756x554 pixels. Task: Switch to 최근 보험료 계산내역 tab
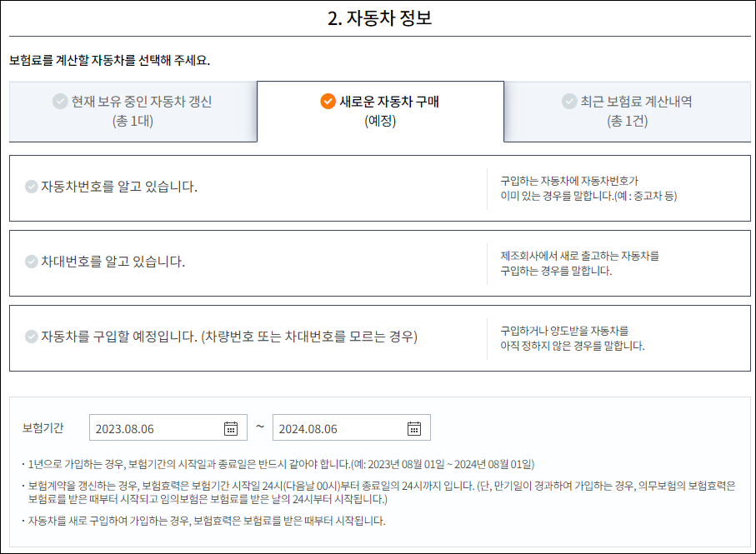(628, 112)
